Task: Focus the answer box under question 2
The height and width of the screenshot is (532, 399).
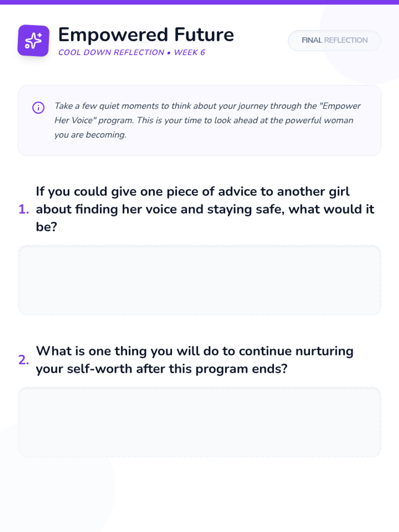Action: [x=199, y=422]
